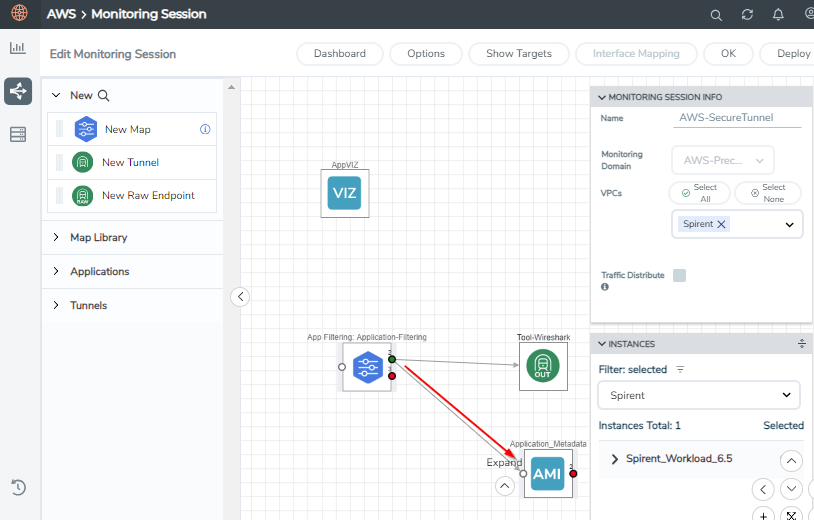Select the Application-Filtering map node icon
Screen dimensions: 814x520
(368, 367)
